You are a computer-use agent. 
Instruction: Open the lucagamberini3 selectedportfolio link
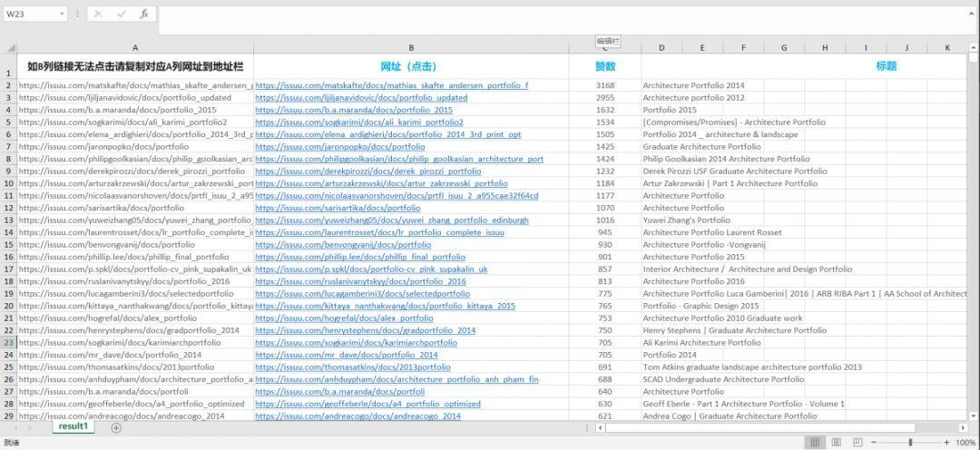click(x=362, y=293)
